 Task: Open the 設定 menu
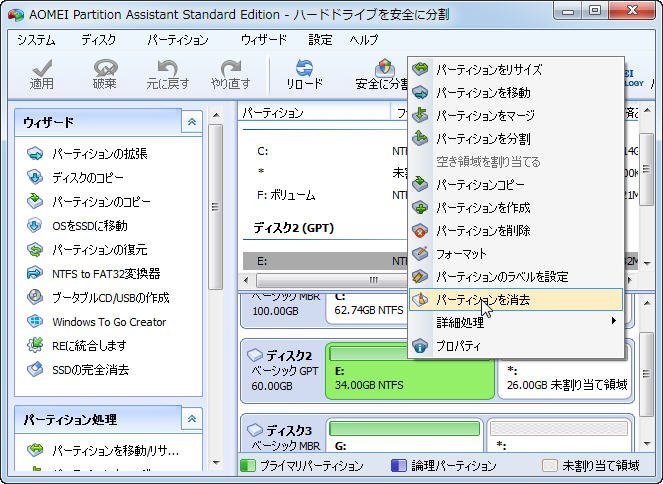pos(320,40)
